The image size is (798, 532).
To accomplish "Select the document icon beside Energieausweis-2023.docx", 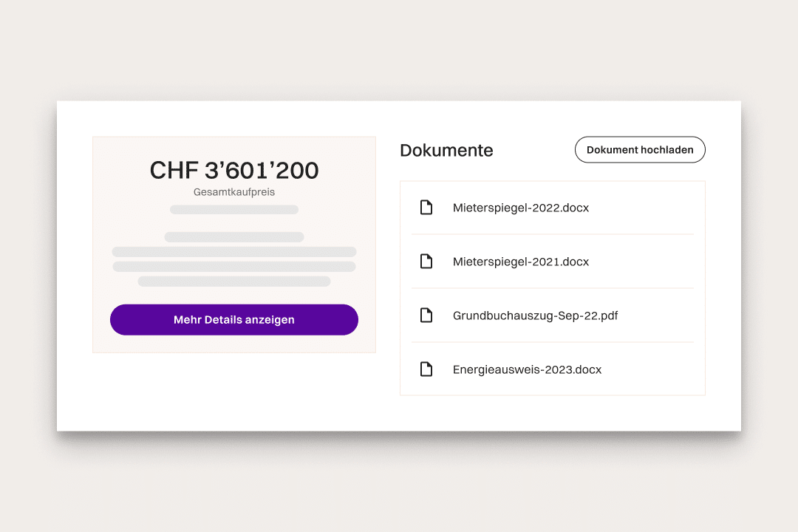I will (426, 369).
